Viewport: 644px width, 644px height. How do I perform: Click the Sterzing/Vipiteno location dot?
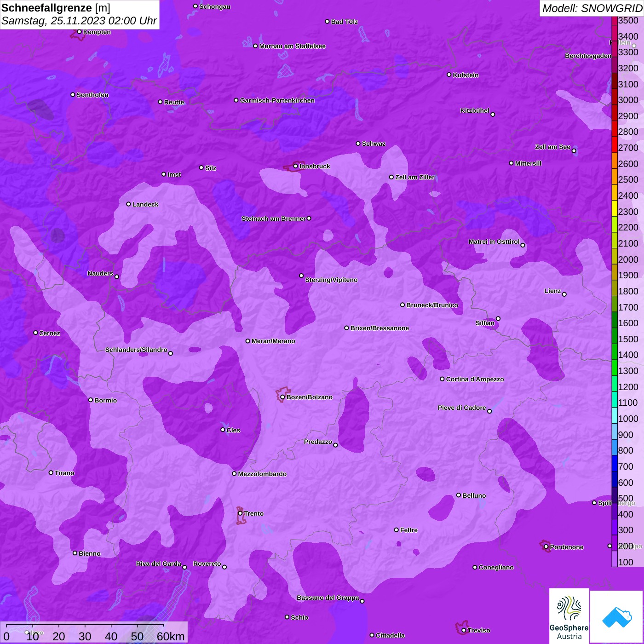pyautogui.click(x=301, y=276)
